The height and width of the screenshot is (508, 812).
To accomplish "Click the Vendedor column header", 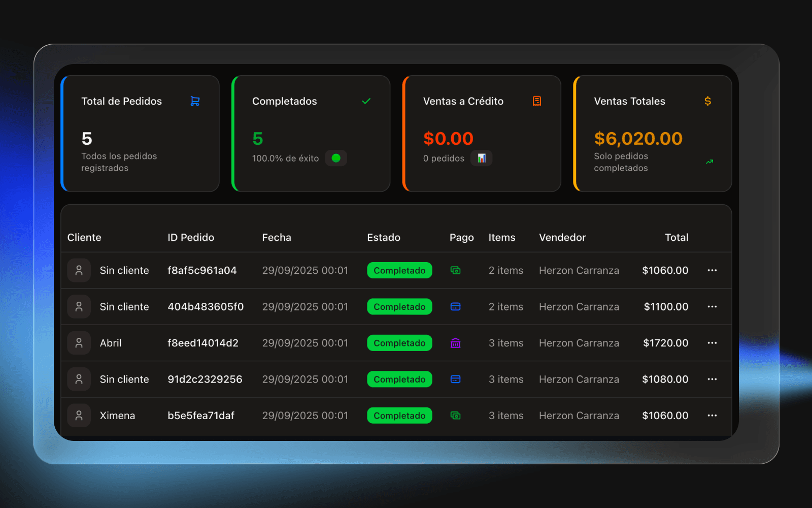I will click(x=562, y=237).
